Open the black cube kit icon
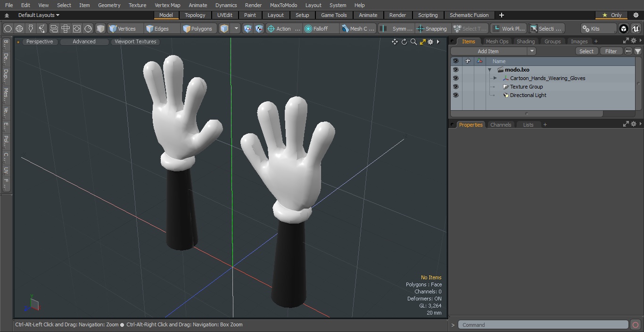Viewport: 644px width, 332px height. click(624, 29)
